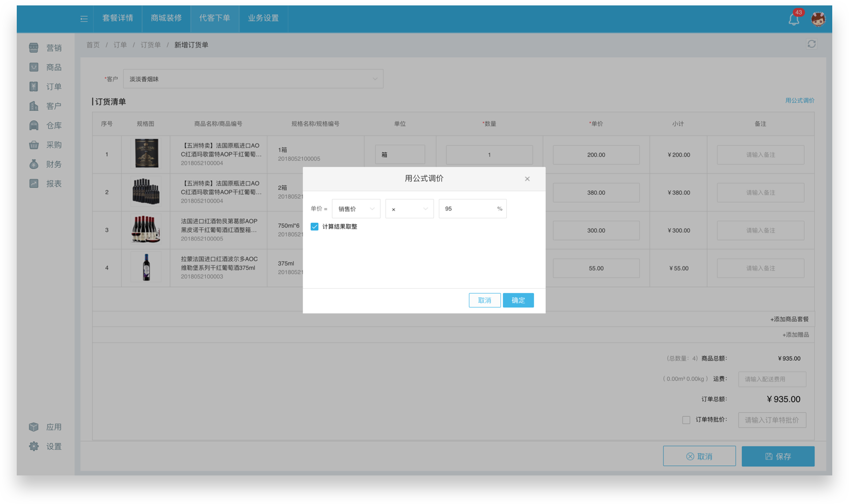Close the 用公式调价 dialog with X
This screenshot has width=849, height=504.
pyautogui.click(x=527, y=179)
